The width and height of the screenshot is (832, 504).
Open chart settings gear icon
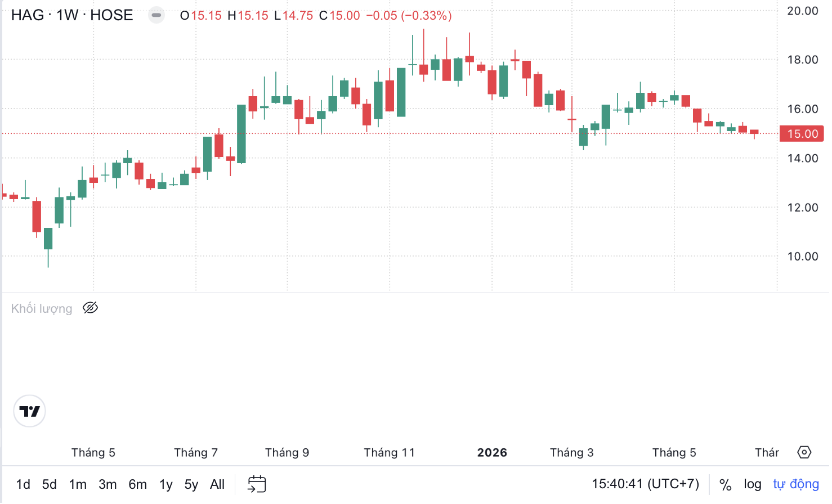click(804, 452)
